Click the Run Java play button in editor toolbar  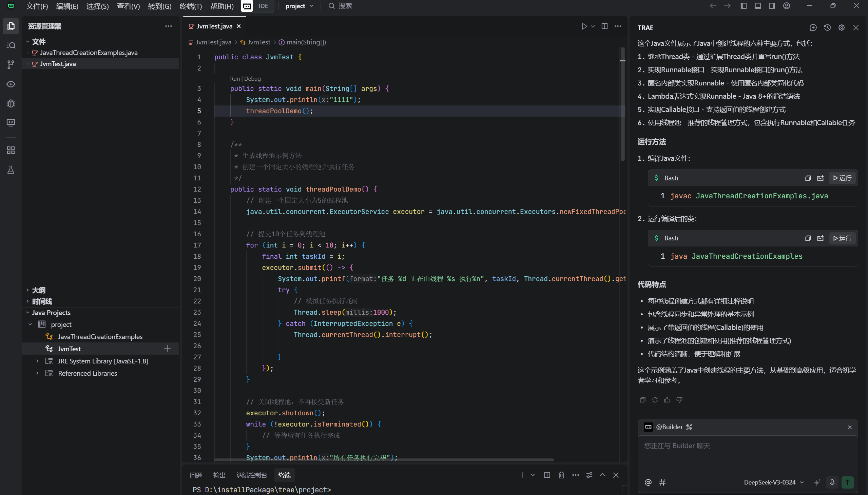tap(584, 26)
